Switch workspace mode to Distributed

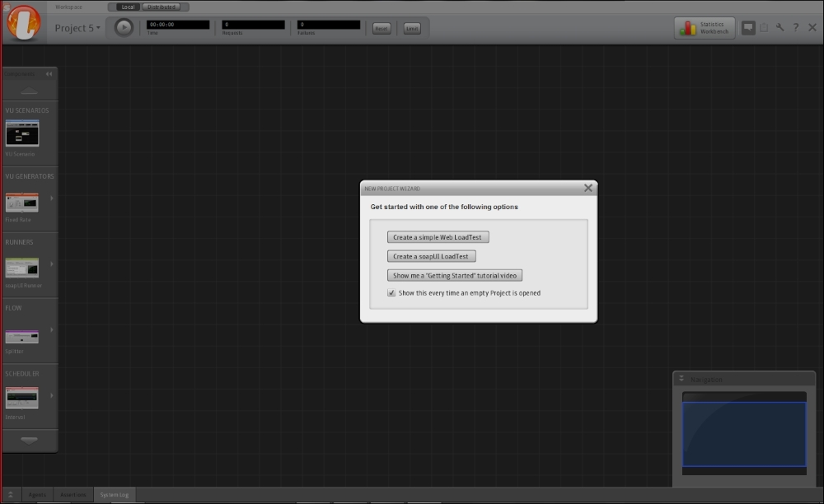[161, 7]
